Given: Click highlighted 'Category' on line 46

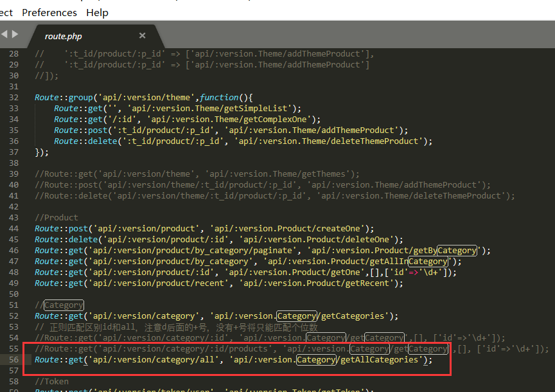Looking at the screenshot, I should 457,251.
